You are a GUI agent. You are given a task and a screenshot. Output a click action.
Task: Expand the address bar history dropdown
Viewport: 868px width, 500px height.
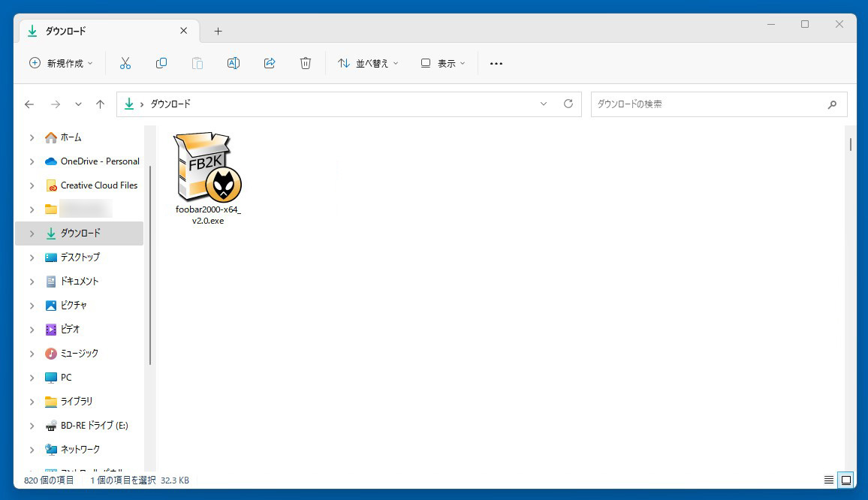coord(544,104)
